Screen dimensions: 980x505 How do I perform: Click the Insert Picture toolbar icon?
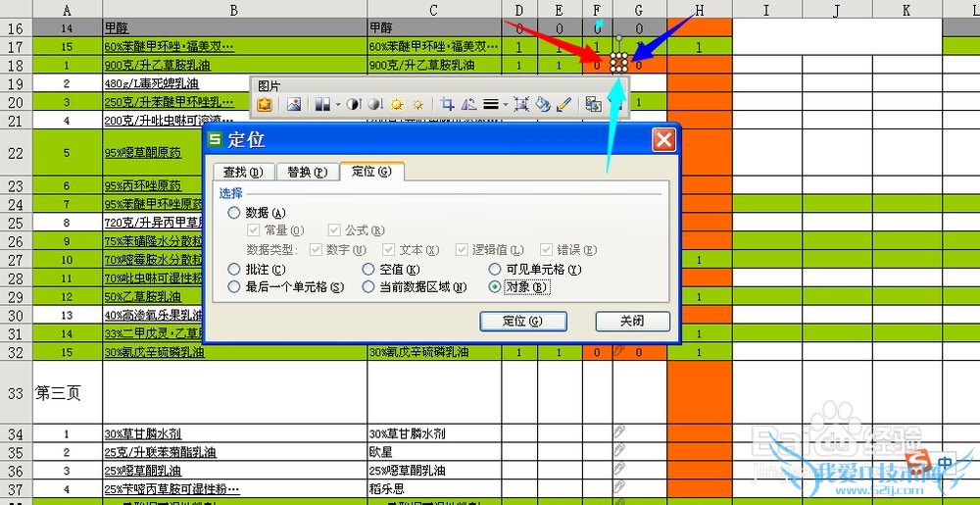click(x=294, y=104)
